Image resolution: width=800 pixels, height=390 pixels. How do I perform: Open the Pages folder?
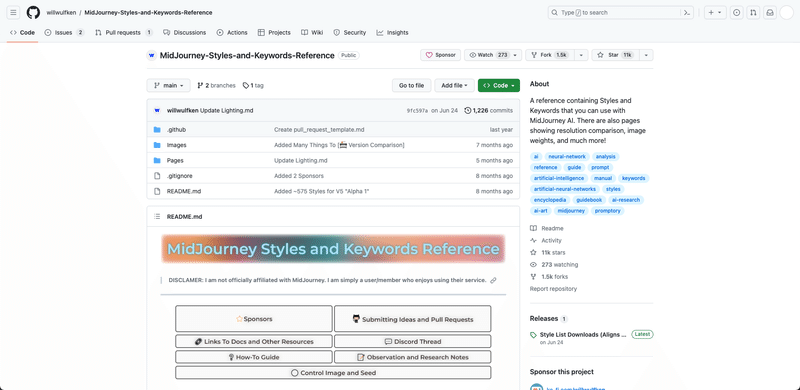[175, 160]
